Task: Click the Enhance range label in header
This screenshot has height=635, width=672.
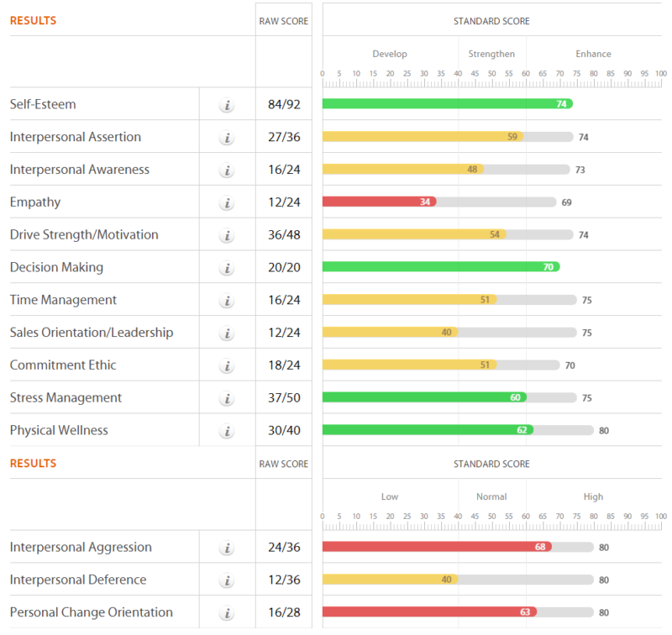Action: (593, 54)
